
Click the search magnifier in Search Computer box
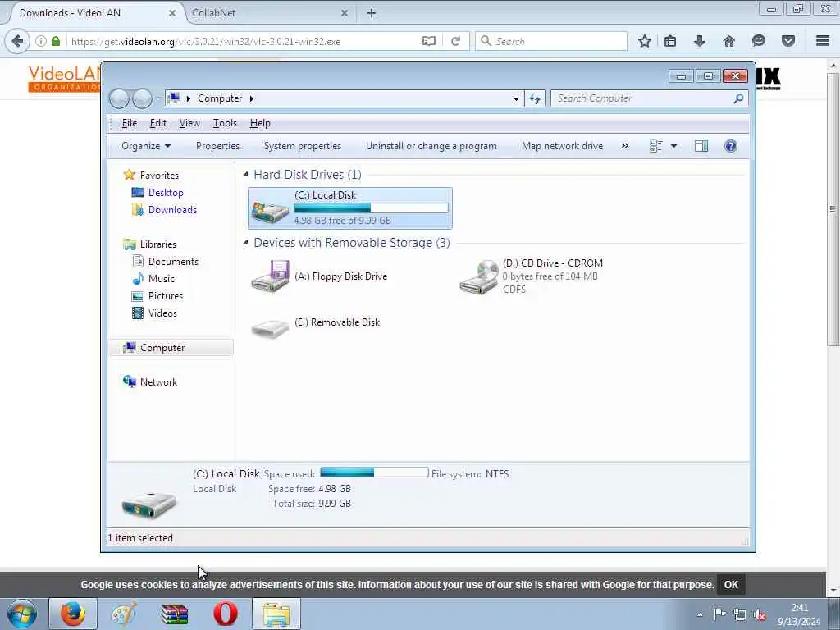coord(738,98)
